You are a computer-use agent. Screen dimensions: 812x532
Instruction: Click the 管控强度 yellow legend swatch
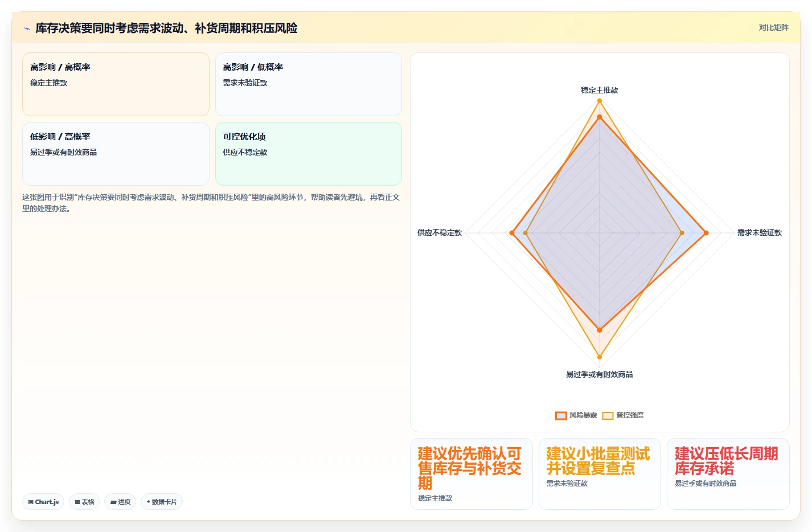tap(608, 415)
